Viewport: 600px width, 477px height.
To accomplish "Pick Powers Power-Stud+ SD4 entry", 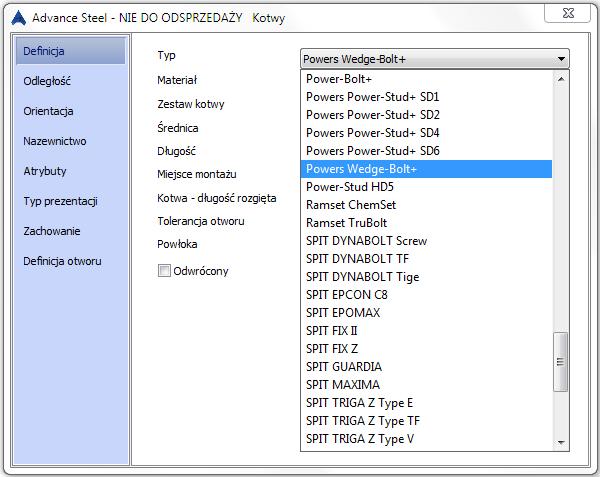I will click(426, 133).
